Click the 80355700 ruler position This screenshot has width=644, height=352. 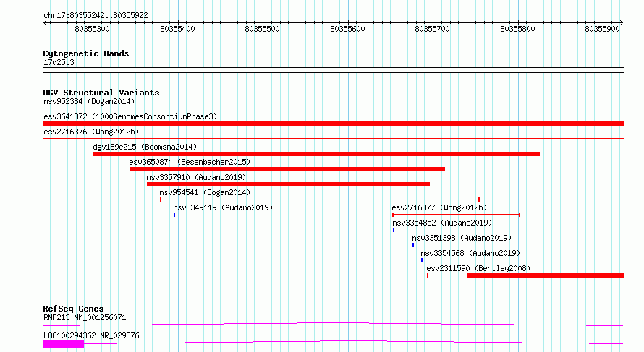coord(432,29)
